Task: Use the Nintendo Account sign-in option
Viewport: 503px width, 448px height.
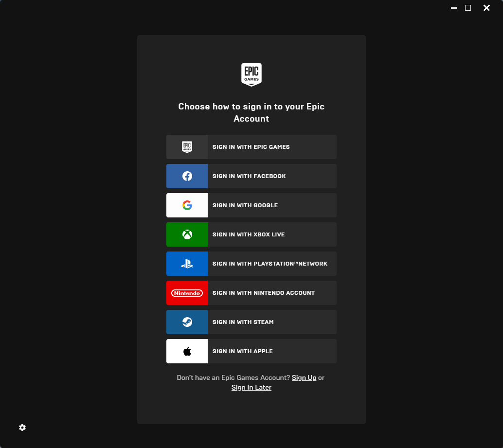Action: point(251,293)
